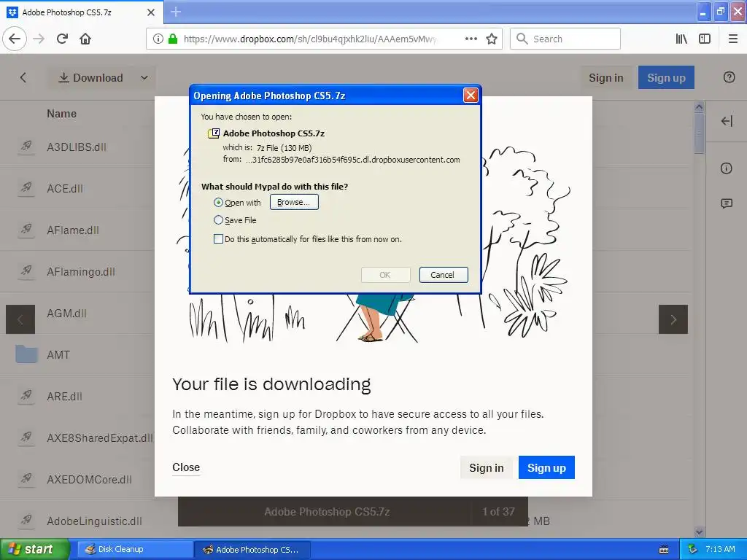Focus the browser Search field
This screenshot has height=560, width=747.
(x=565, y=39)
